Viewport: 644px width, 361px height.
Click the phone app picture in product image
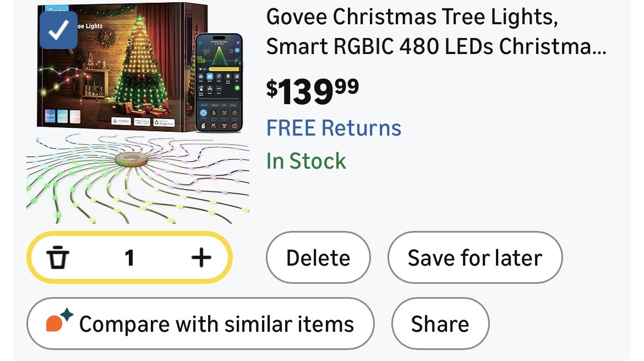click(219, 83)
